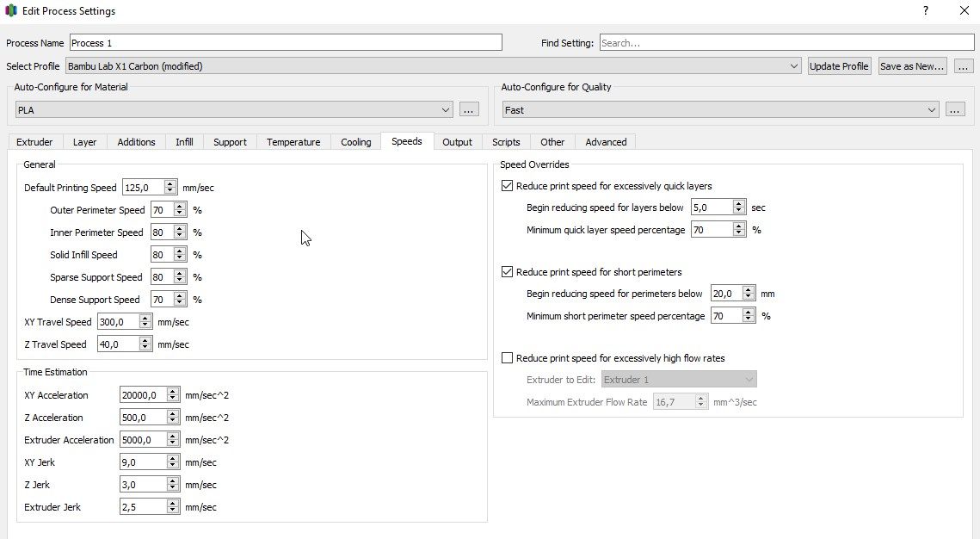The width and height of the screenshot is (980, 539).
Task: Expand the Select Profile dropdown
Action: pyautogui.click(x=794, y=66)
